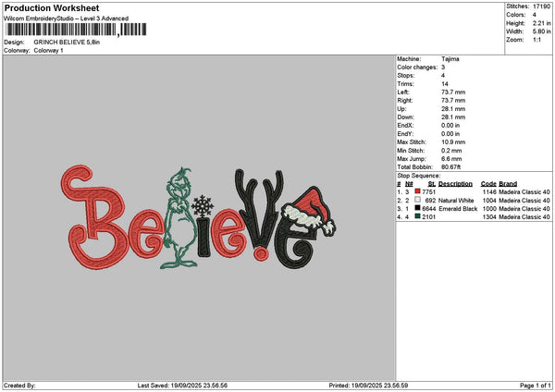
Task: Click the 'Natural White' description
Action: click(x=456, y=201)
